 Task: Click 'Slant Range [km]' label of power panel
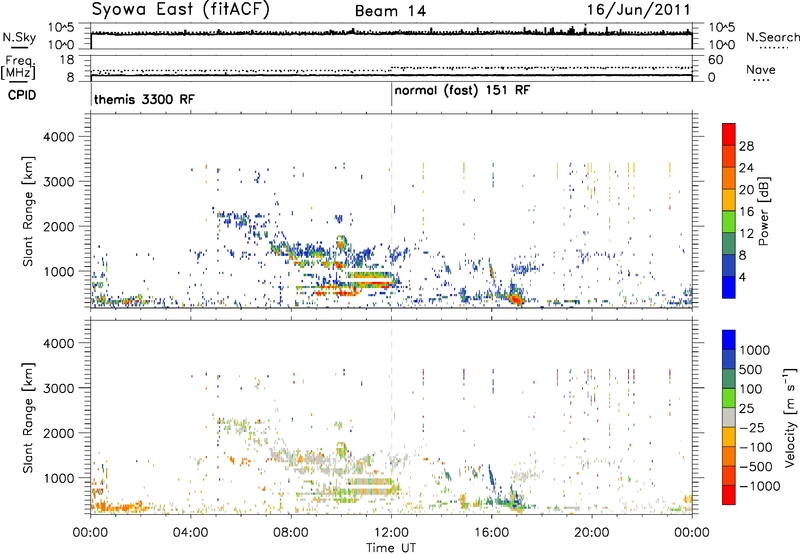tap(28, 211)
